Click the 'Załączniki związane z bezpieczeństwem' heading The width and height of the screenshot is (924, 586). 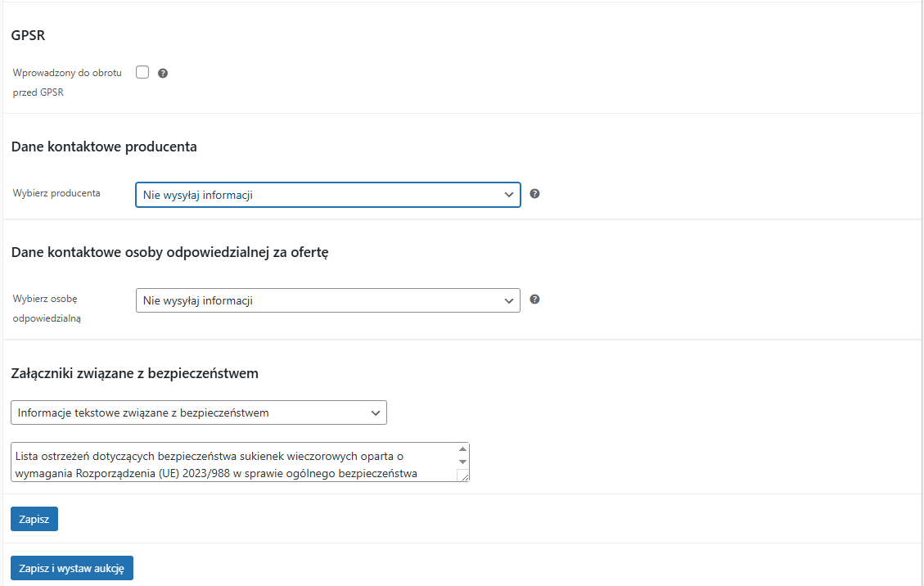pos(135,373)
